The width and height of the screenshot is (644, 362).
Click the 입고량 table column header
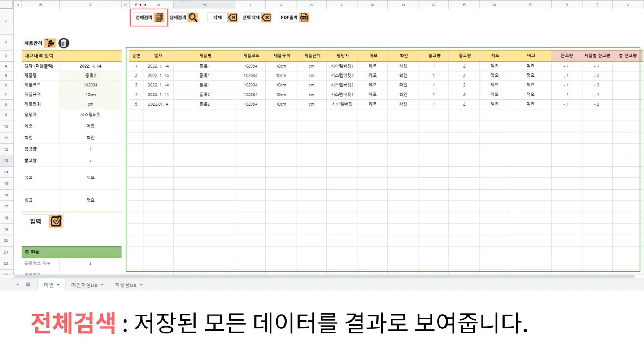pyautogui.click(x=434, y=56)
